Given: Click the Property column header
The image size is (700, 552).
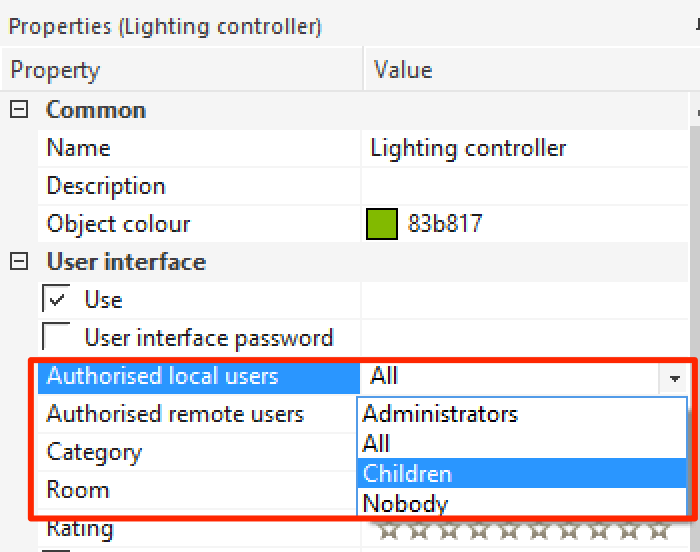Looking at the screenshot, I should 55,71.
